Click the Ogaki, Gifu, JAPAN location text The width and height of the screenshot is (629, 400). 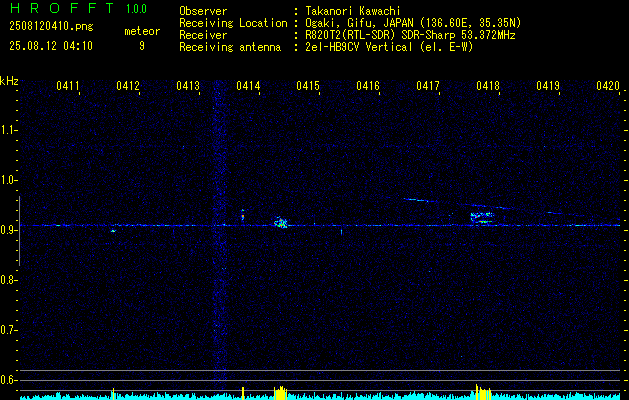(x=413, y=23)
